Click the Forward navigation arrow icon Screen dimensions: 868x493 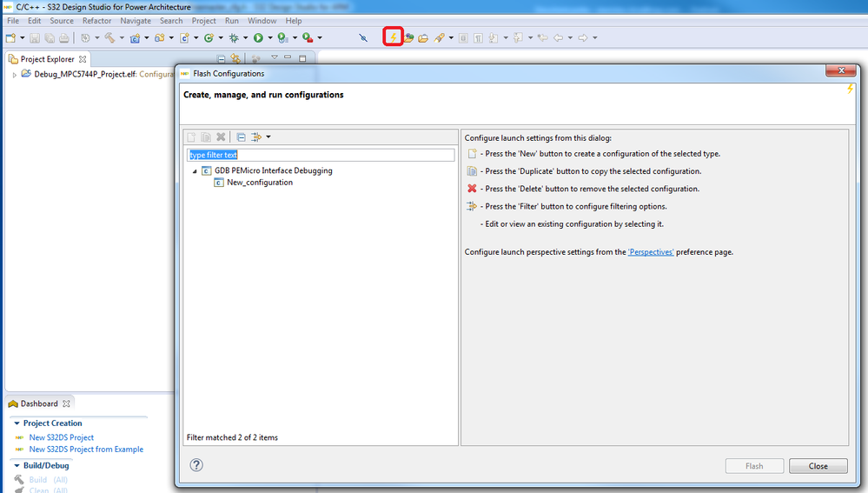583,37
